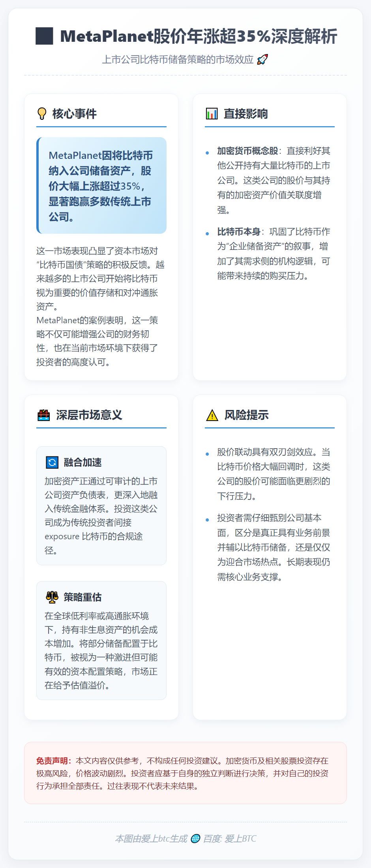Click the 策略重估 card title
This screenshot has width=371, height=868.
(83, 597)
